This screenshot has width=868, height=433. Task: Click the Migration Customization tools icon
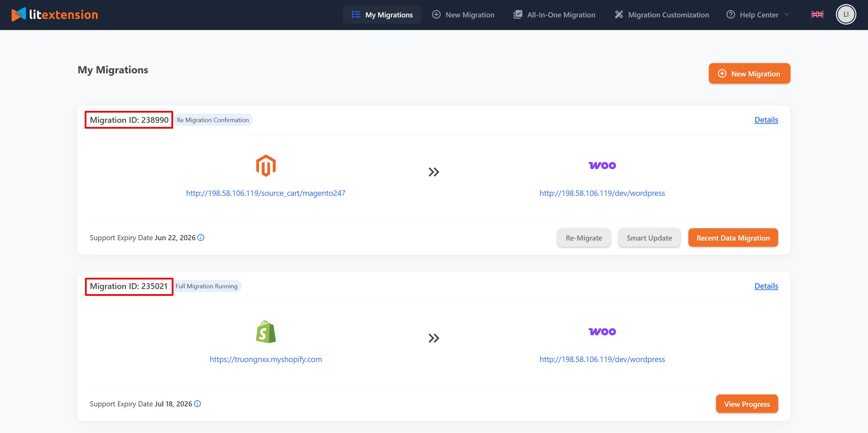(x=619, y=14)
